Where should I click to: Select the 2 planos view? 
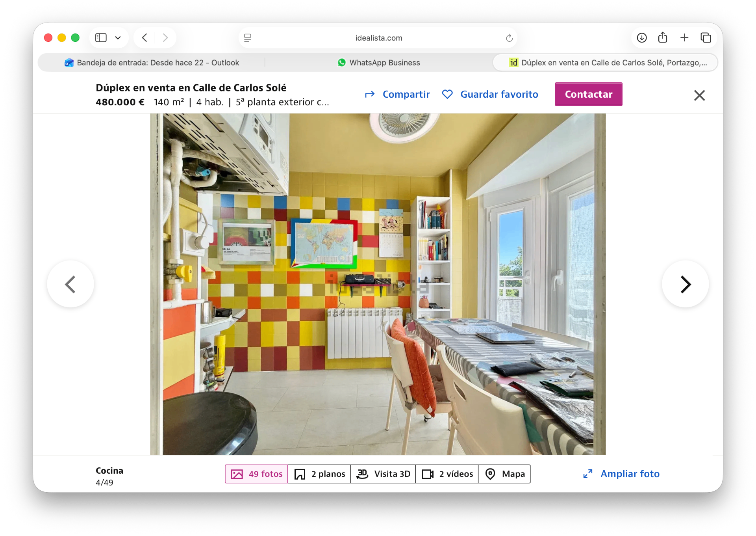coord(319,474)
